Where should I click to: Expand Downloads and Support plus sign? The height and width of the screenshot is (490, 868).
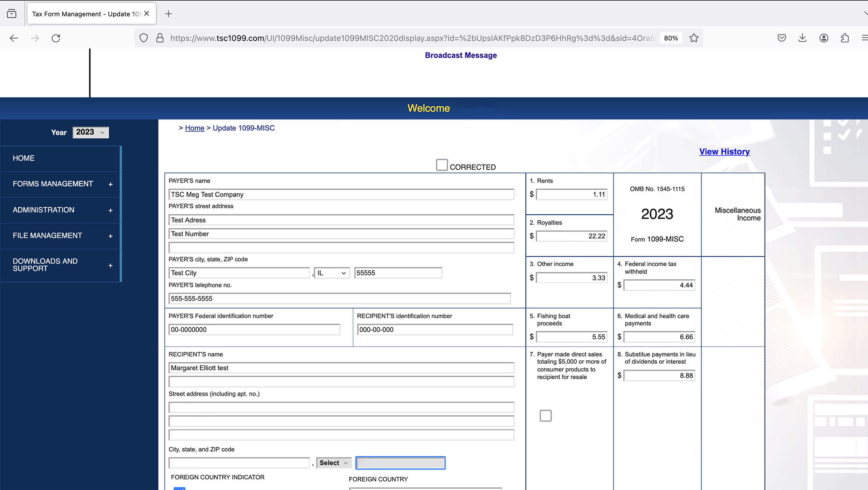tap(111, 265)
